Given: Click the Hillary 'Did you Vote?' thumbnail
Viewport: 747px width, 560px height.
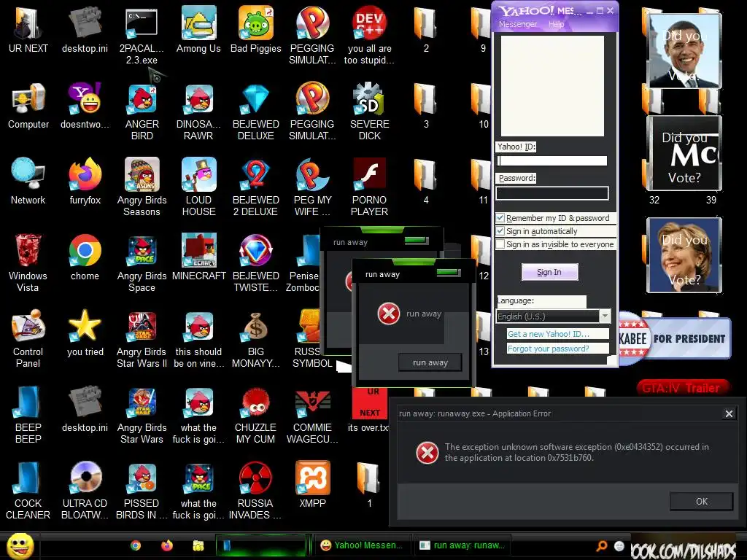Looking at the screenshot, I should pyautogui.click(x=684, y=254).
